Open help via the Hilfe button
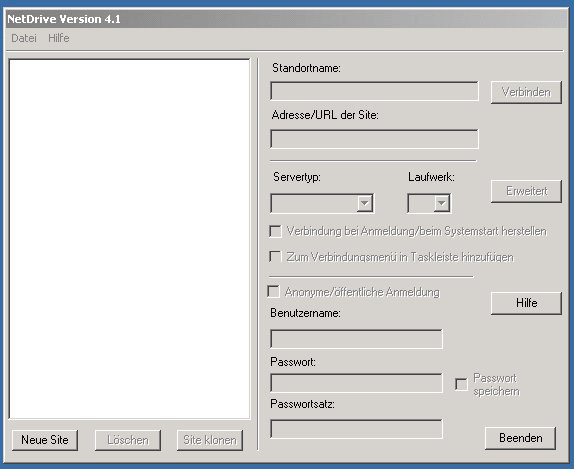The image size is (574, 469). pos(526,303)
